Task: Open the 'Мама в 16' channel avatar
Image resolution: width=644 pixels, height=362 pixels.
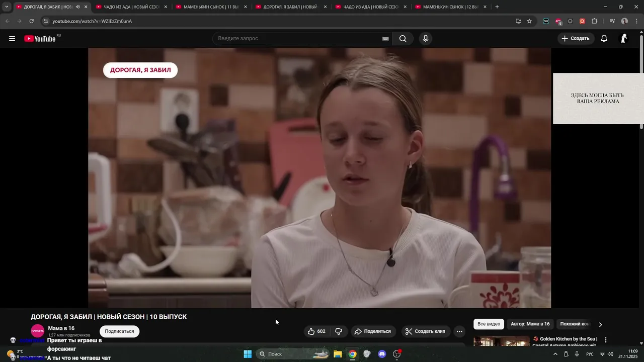Action: coord(38,331)
